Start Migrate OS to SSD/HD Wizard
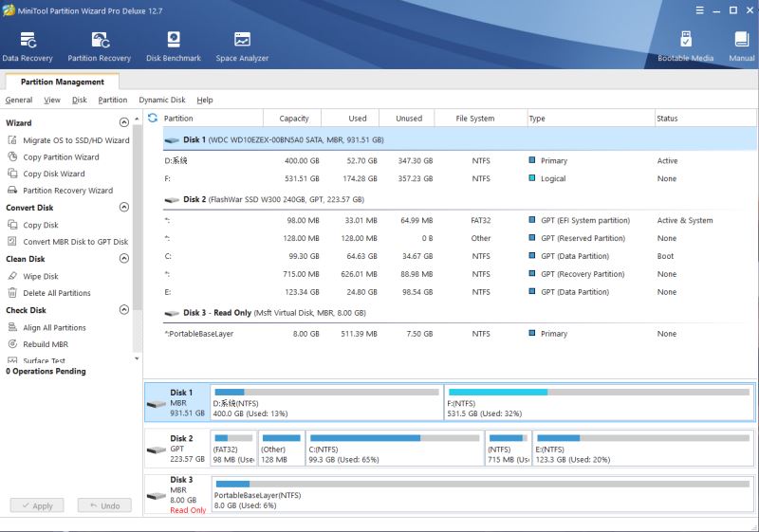 [68, 140]
